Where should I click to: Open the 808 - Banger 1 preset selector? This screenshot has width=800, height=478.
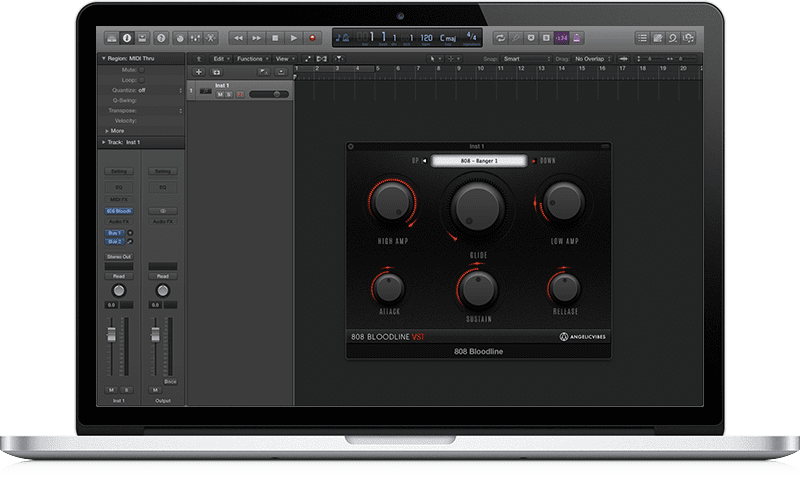[x=479, y=161]
